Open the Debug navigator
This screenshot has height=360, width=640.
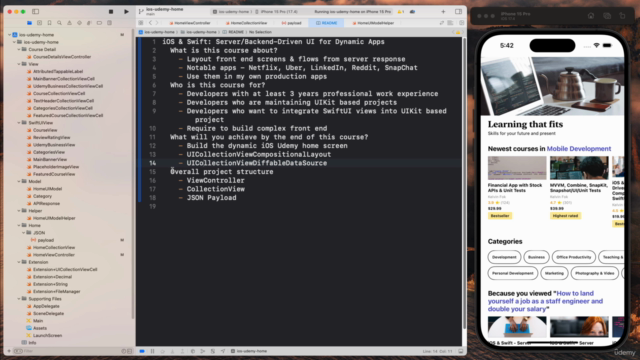[89, 23]
